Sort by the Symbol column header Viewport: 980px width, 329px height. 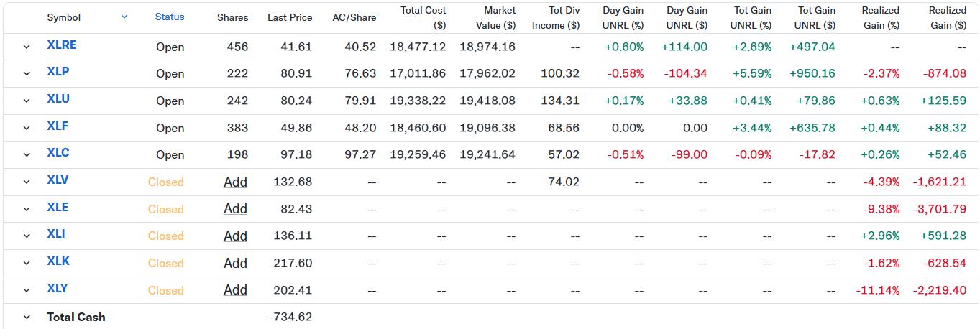(x=64, y=17)
